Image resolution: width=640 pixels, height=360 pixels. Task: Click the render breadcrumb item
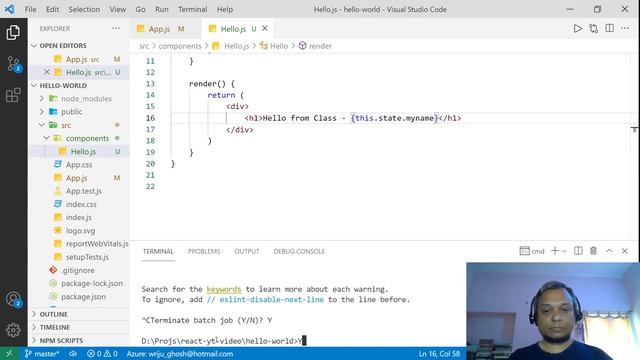316,46
